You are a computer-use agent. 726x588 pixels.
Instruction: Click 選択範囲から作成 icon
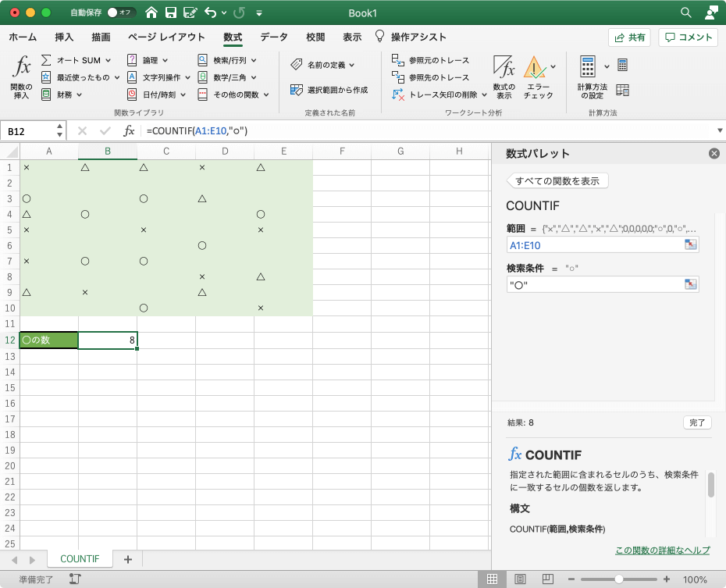pyautogui.click(x=297, y=90)
